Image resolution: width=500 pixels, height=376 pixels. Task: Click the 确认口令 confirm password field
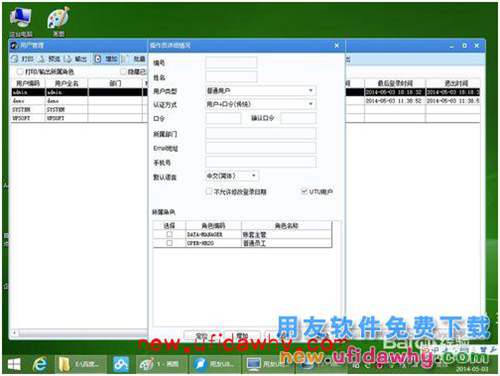pos(298,118)
